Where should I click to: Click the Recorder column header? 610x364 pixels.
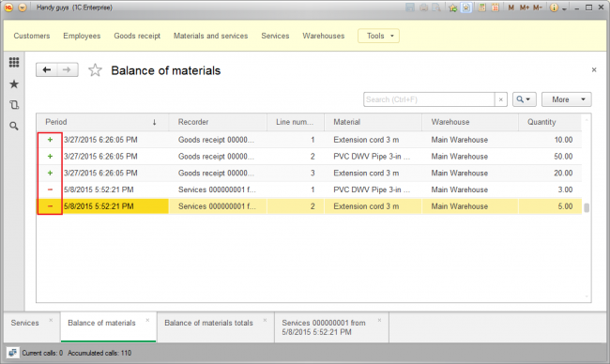[x=218, y=122]
